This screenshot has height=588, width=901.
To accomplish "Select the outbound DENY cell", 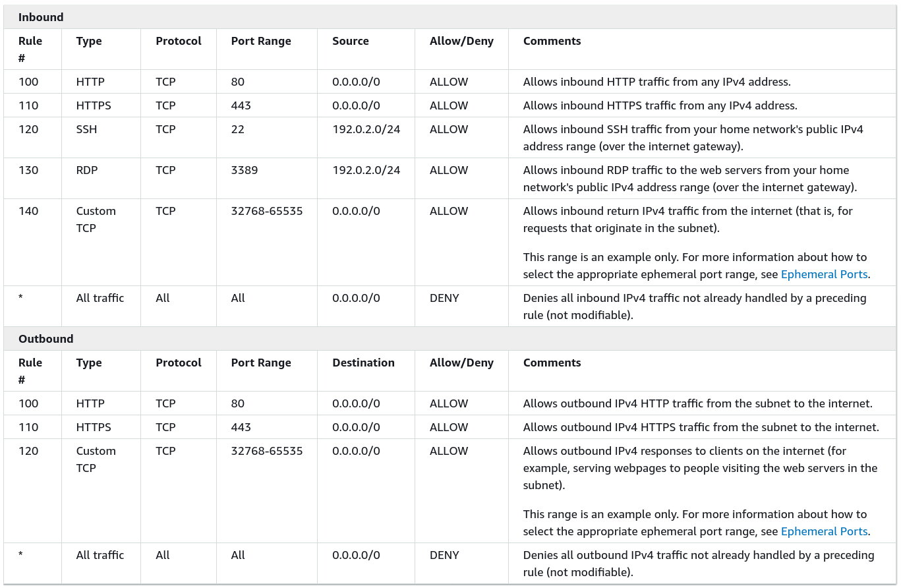I will click(444, 555).
